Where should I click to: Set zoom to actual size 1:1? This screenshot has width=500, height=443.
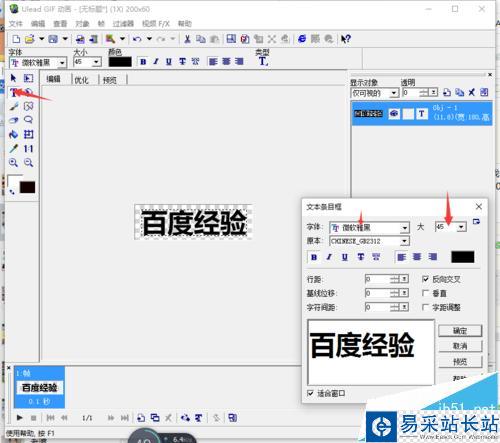28,149
